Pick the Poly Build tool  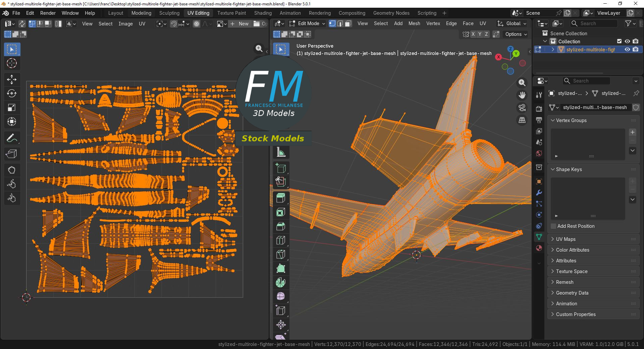[281, 268]
